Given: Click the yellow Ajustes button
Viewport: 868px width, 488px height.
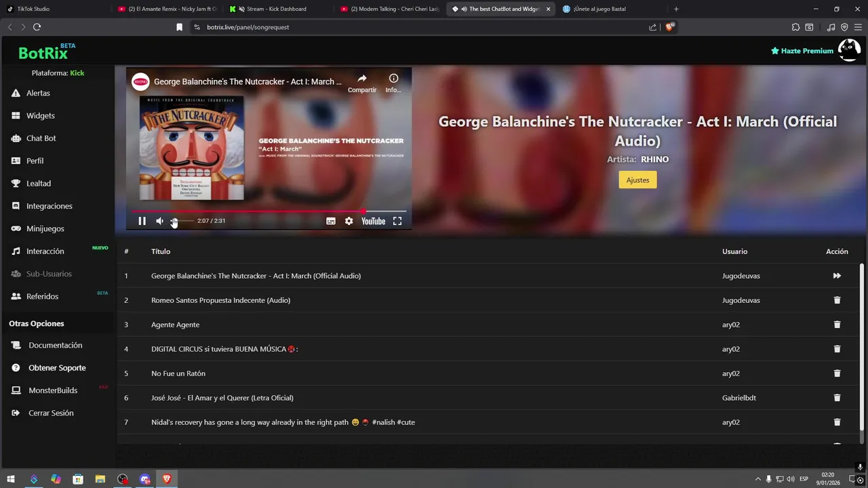Looking at the screenshot, I should [x=637, y=180].
